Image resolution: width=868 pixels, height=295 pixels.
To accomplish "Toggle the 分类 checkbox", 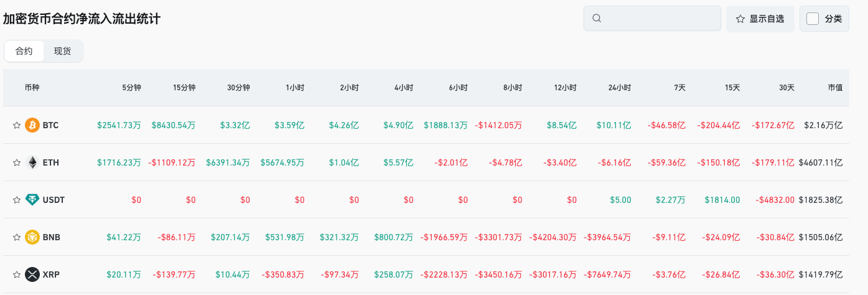I will 813,19.
